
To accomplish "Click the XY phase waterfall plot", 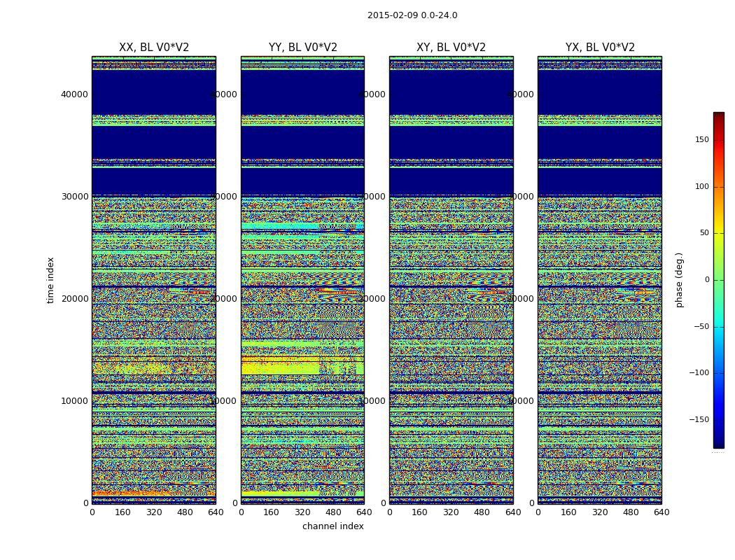I will [x=451, y=280].
